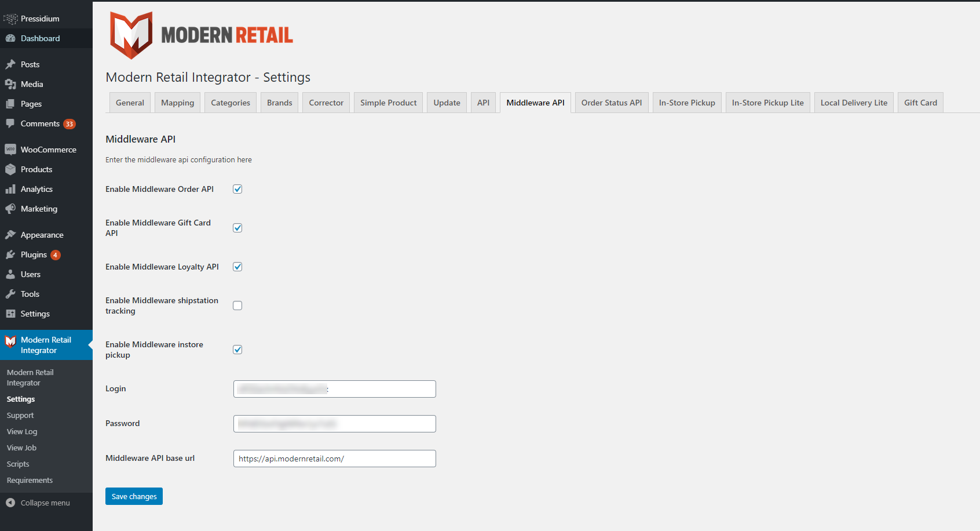Toggle Enable Middleware Loyalty API checkbox

[237, 267]
